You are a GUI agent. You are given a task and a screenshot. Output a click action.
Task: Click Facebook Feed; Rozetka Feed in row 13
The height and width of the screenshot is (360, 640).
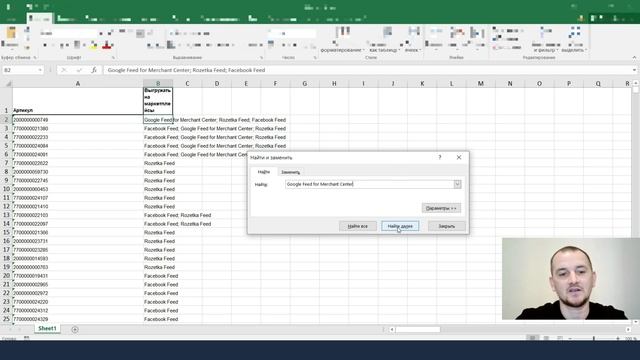pos(178,215)
